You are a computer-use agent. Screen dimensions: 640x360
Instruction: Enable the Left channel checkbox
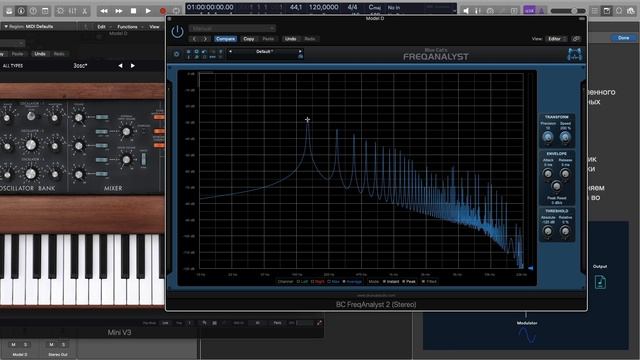point(298,282)
